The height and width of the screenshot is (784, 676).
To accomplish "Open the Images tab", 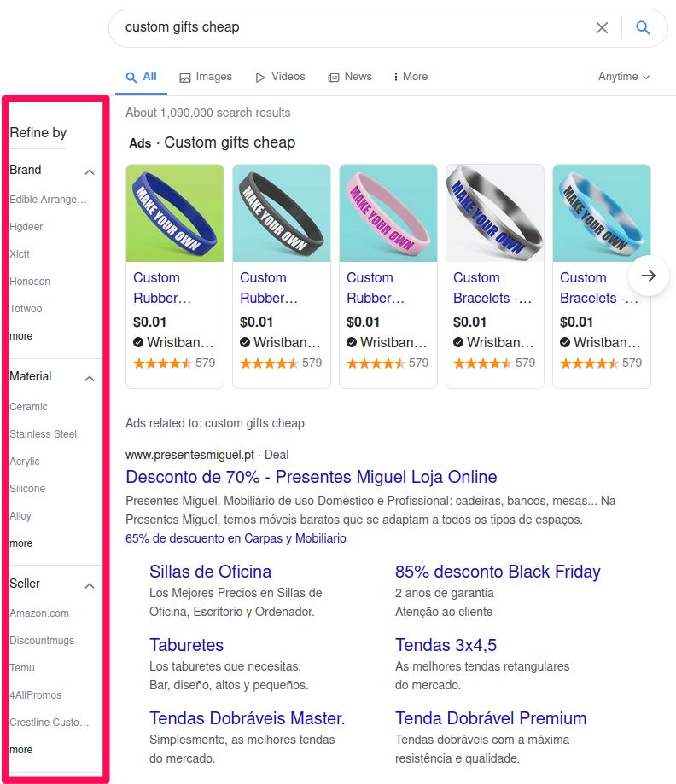I will point(206,77).
